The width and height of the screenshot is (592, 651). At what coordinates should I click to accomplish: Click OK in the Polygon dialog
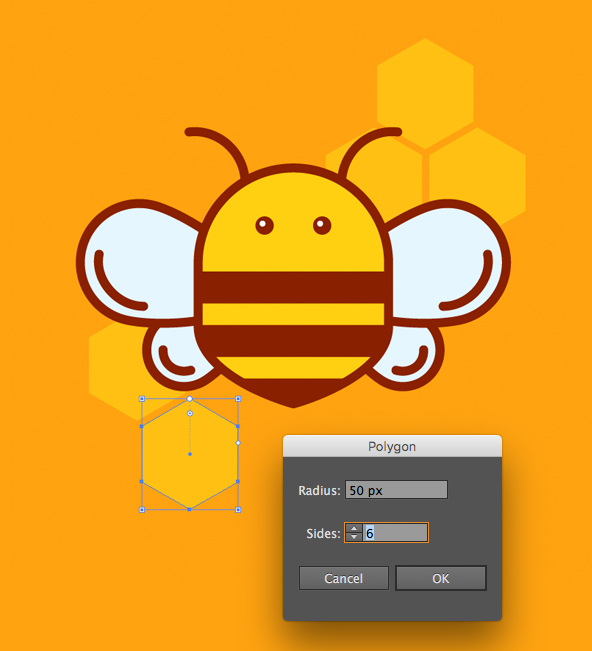pyautogui.click(x=440, y=578)
